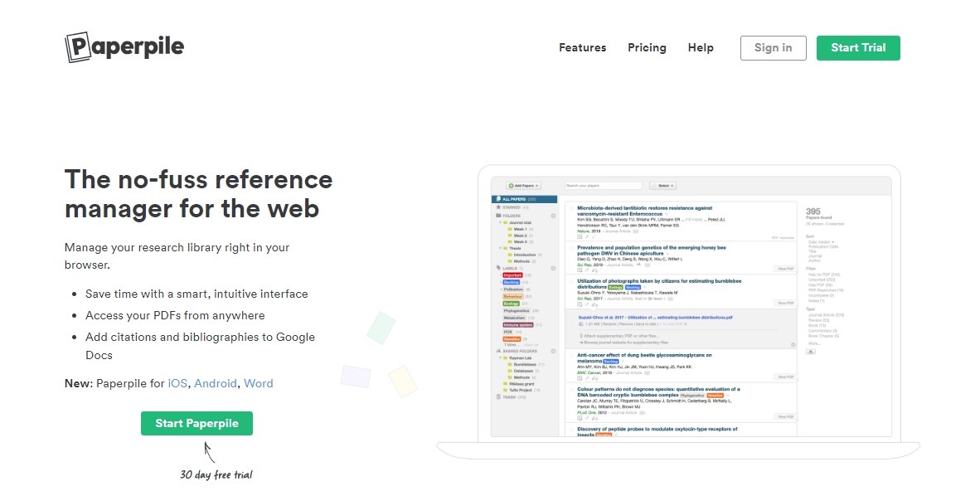
Task: Open the Select dropdown in the app preview
Action: click(x=662, y=186)
